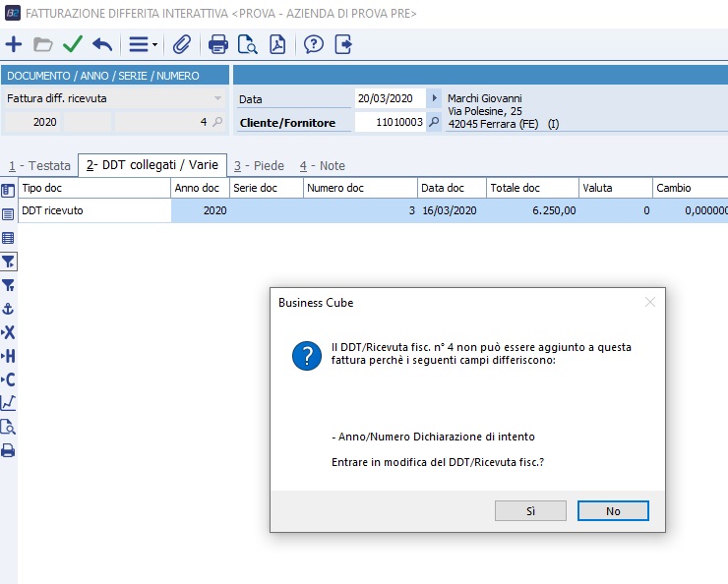
Task: Click the plus New document icon
Action: tap(14, 44)
